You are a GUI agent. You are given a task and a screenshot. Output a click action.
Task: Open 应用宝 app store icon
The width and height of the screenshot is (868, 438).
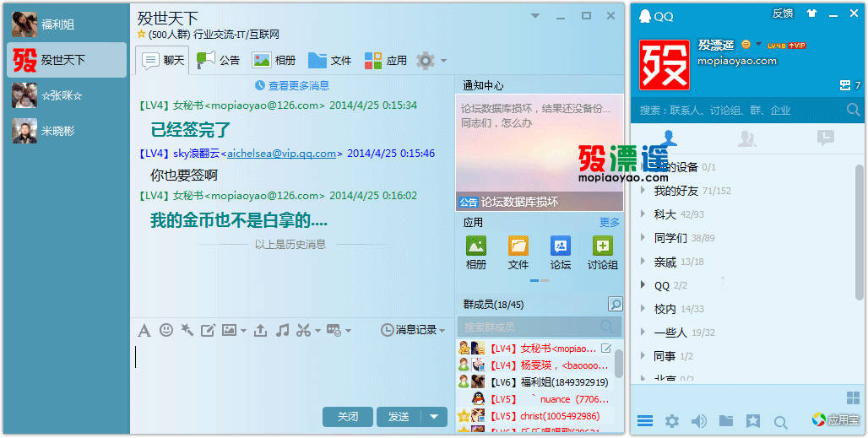836,419
